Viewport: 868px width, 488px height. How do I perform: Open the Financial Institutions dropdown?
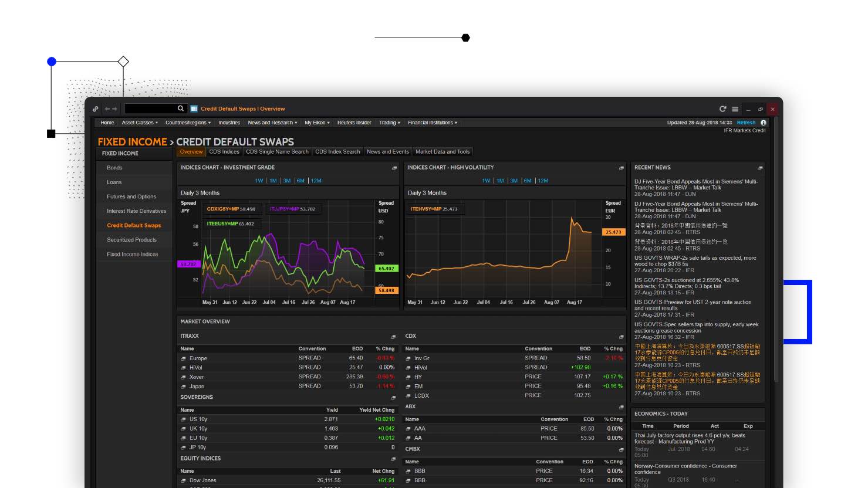pos(433,123)
